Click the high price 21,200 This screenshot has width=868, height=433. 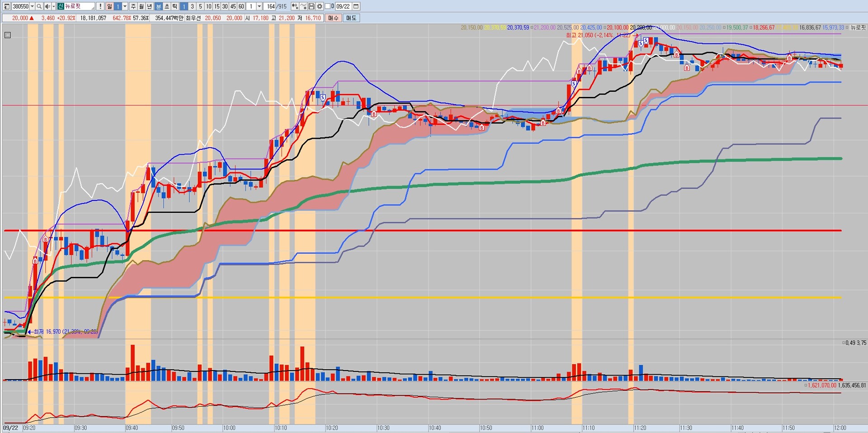[x=287, y=18]
